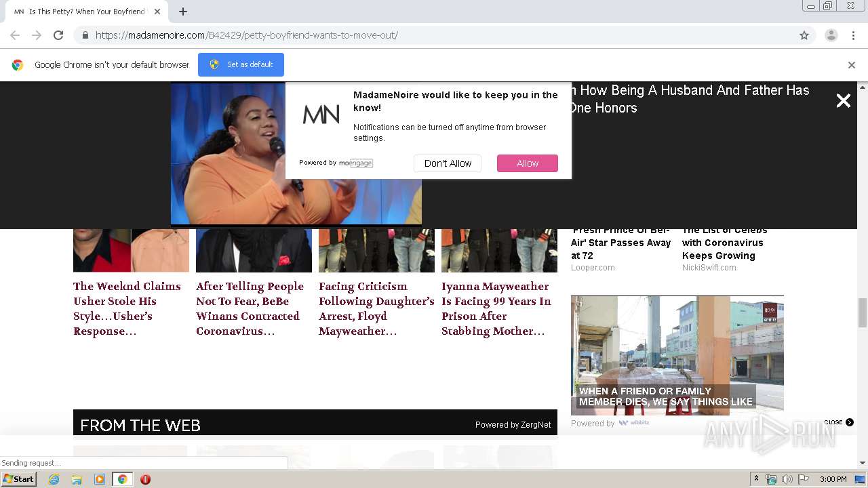Close the MadameNoire browser tab

point(157,12)
